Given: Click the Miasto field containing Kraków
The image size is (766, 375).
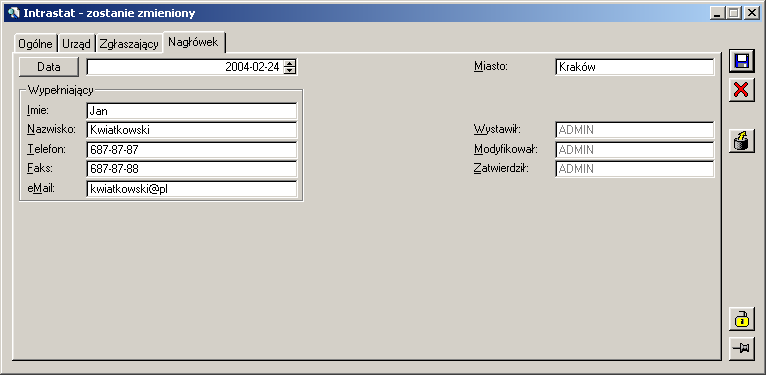Looking at the screenshot, I should 635,67.
